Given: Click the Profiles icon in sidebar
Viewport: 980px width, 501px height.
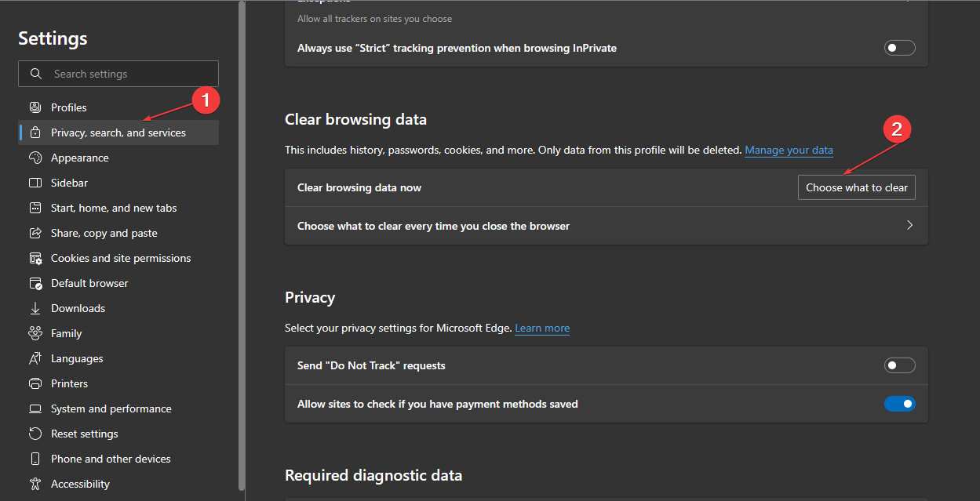Looking at the screenshot, I should tap(35, 107).
